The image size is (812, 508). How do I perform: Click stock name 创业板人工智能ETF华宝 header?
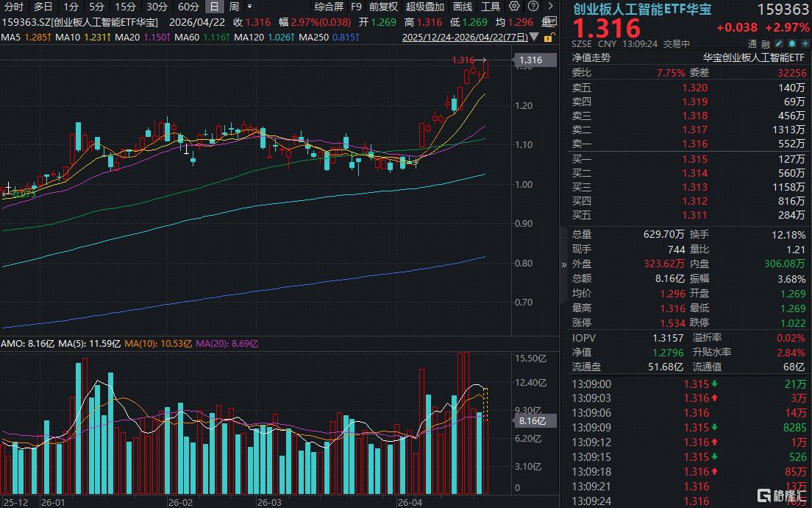tap(641, 9)
